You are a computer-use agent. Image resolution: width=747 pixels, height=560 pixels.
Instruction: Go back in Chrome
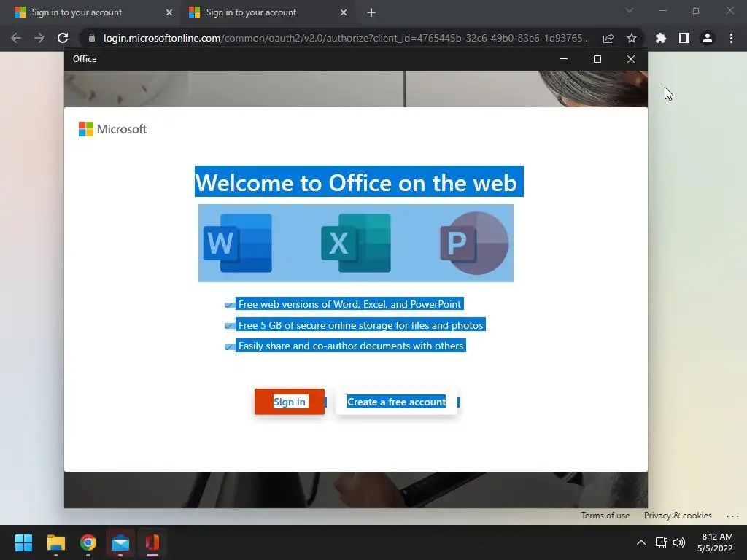click(x=16, y=38)
